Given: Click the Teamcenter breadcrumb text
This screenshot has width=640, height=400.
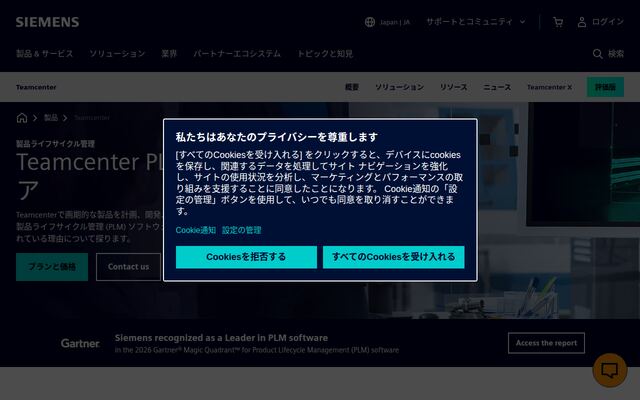Looking at the screenshot, I should [x=92, y=118].
